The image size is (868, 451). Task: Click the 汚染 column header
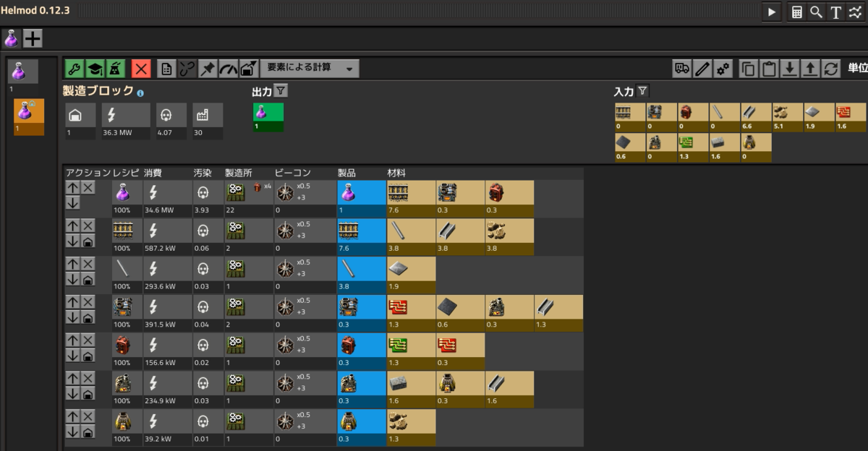tap(203, 173)
